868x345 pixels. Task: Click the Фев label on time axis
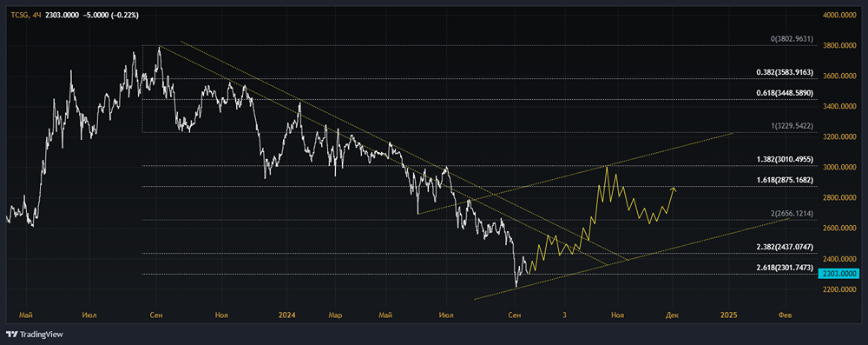785,315
